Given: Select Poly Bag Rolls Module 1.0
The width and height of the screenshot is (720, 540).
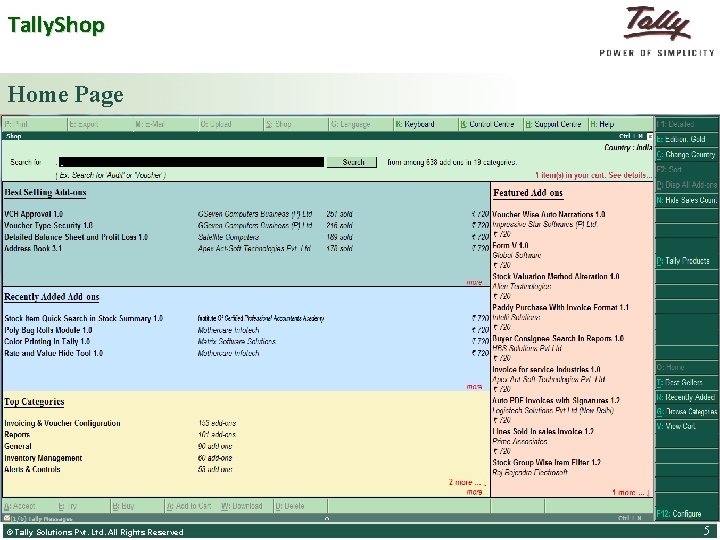Looking at the screenshot, I should click(x=48, y=330).
